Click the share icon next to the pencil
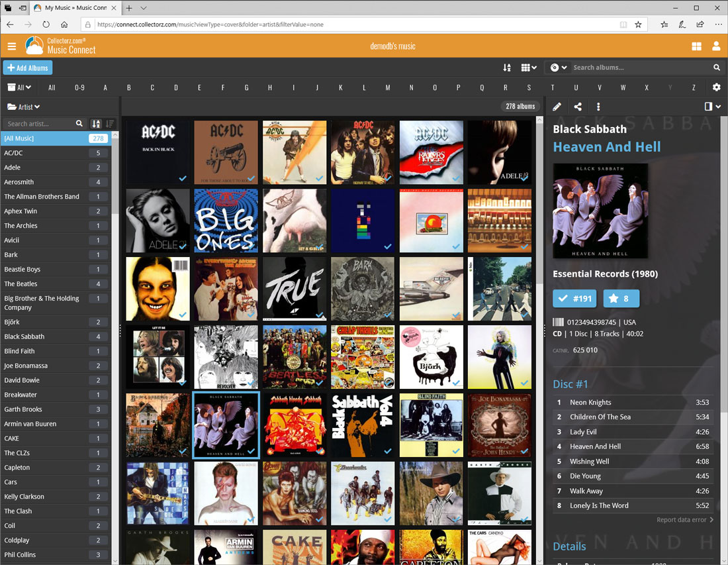 pos(577,106)
